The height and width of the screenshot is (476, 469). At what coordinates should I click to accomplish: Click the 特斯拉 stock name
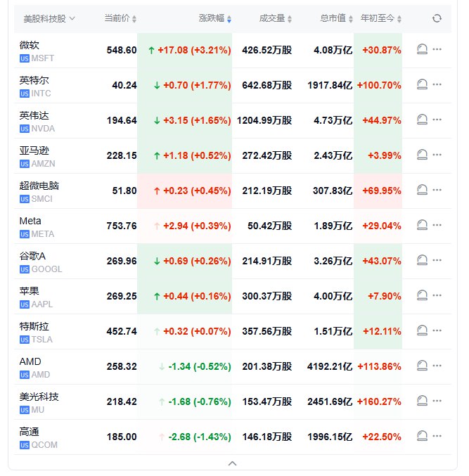coord(34,327)
